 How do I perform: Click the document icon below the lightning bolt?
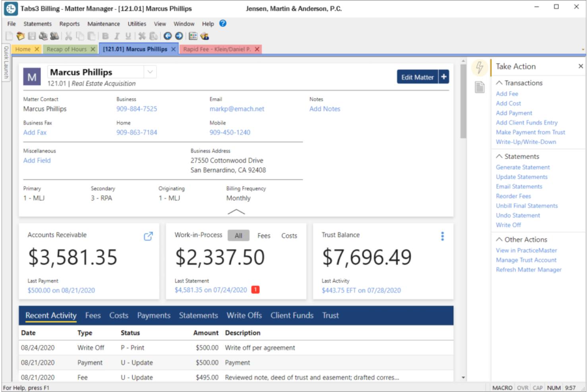479,87
